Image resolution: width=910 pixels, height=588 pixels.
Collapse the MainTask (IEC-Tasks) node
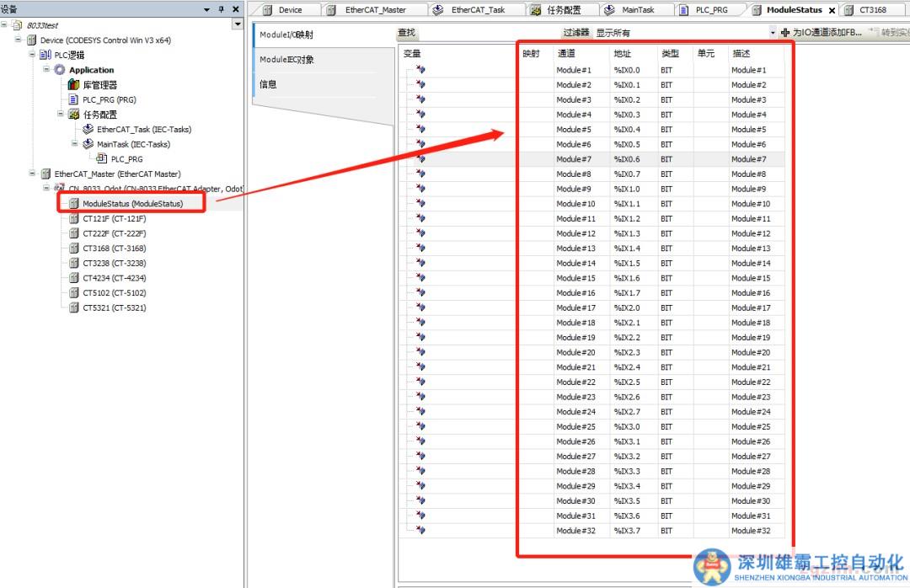pos(75,144)
